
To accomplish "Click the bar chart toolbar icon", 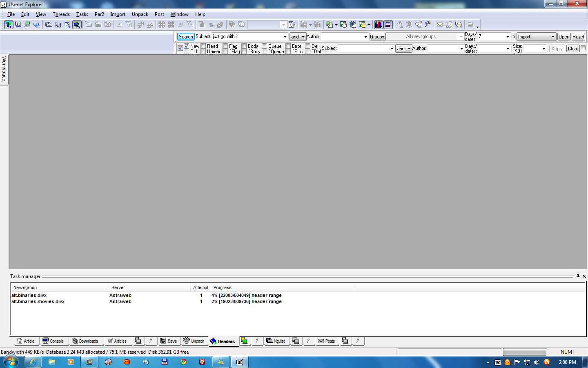I will [x=379, y=25].
